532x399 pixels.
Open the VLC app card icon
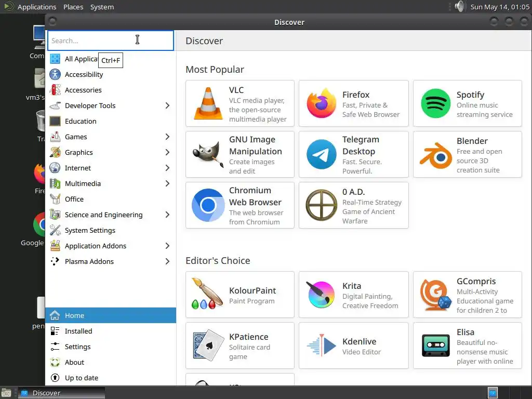tap(208, 103)
